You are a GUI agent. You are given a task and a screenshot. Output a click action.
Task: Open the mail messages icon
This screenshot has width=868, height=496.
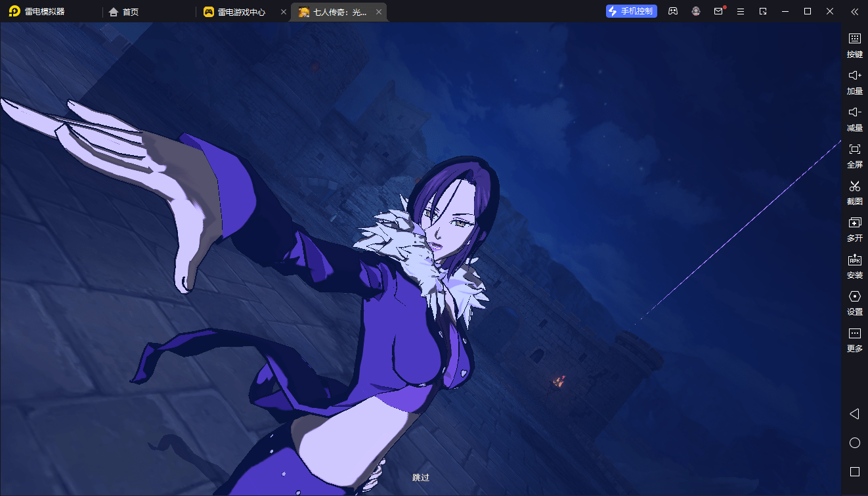point(718,11)
